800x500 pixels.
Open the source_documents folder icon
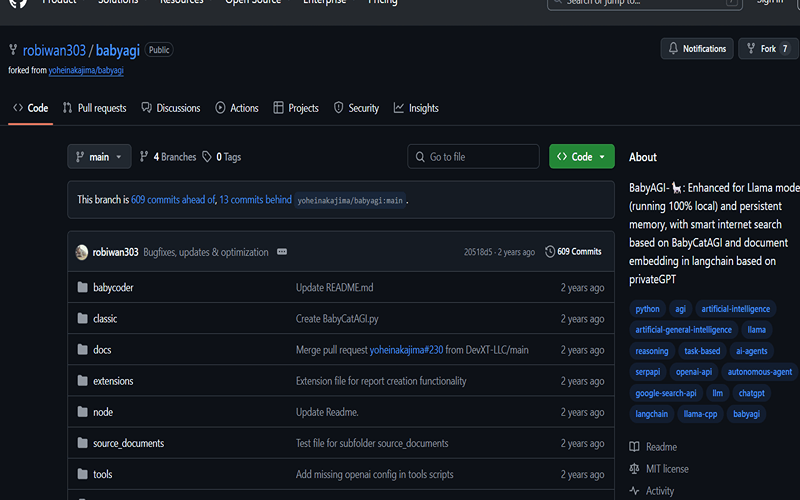82,443
